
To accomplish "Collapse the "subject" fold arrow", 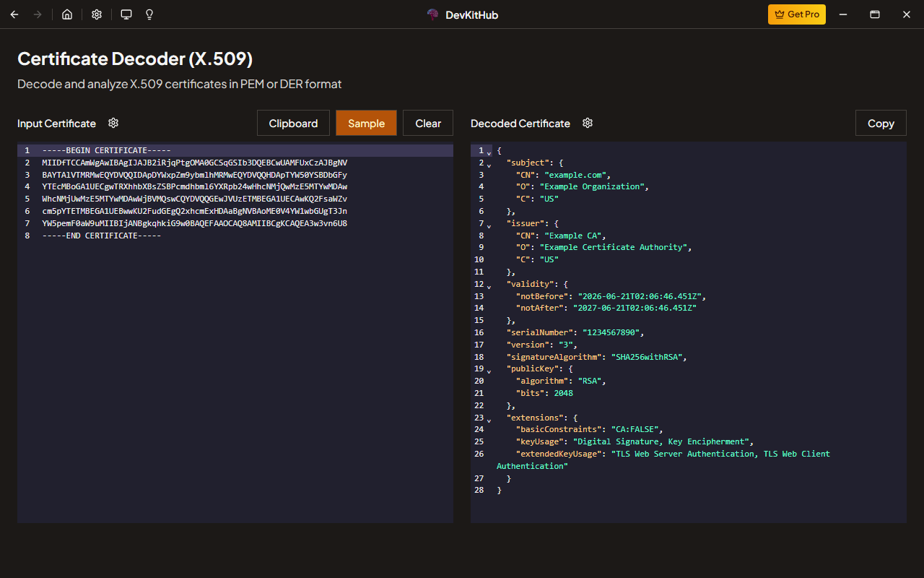I will [x=489, y=164].
